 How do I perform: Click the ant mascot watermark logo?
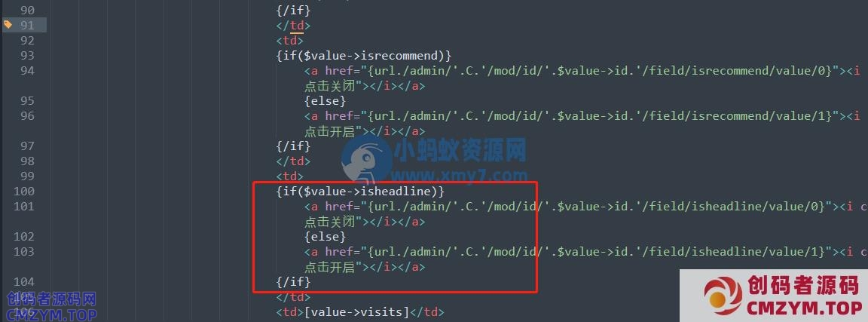click(x=366, y=161)
